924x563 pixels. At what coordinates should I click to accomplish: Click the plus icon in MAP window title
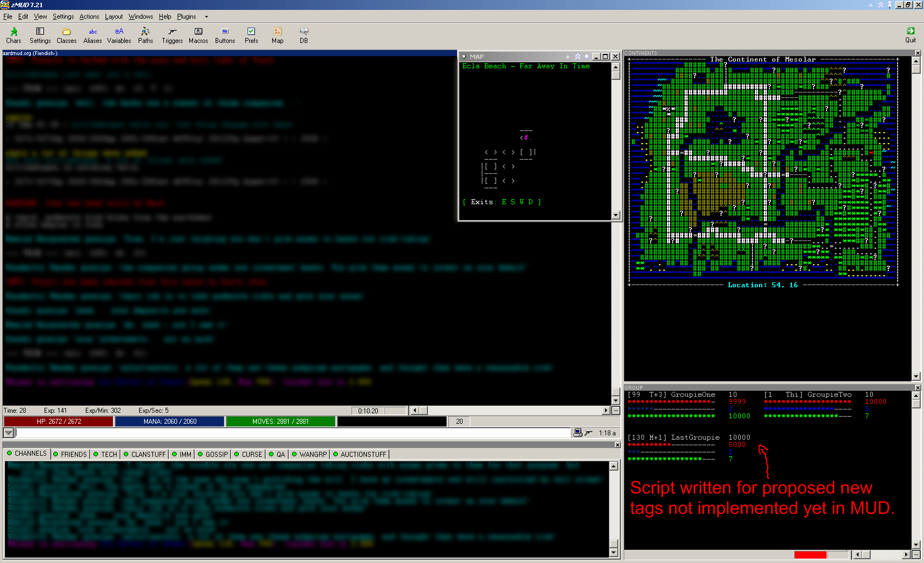pos(568,57)
